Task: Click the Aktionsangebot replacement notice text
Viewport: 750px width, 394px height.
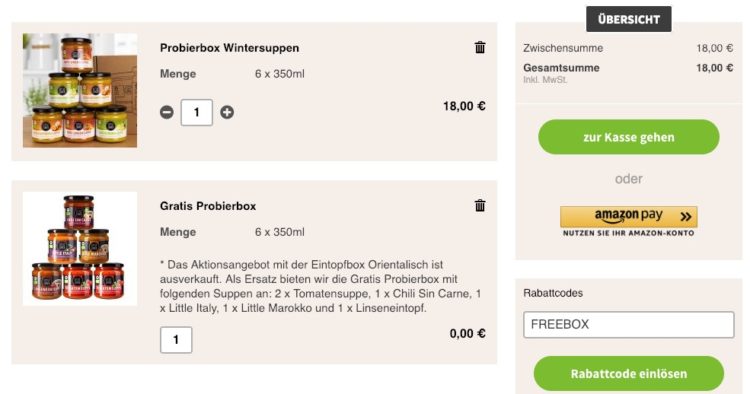Action: coord(320,286)
